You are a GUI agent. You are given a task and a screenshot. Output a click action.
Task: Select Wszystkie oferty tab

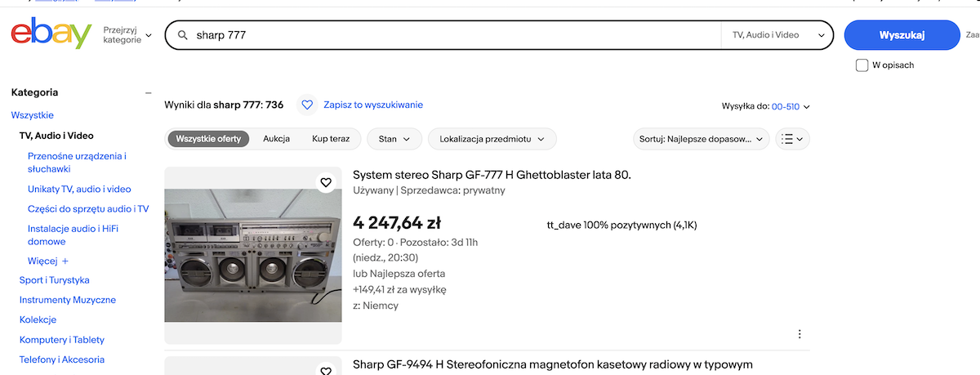(x=208, y=139)
